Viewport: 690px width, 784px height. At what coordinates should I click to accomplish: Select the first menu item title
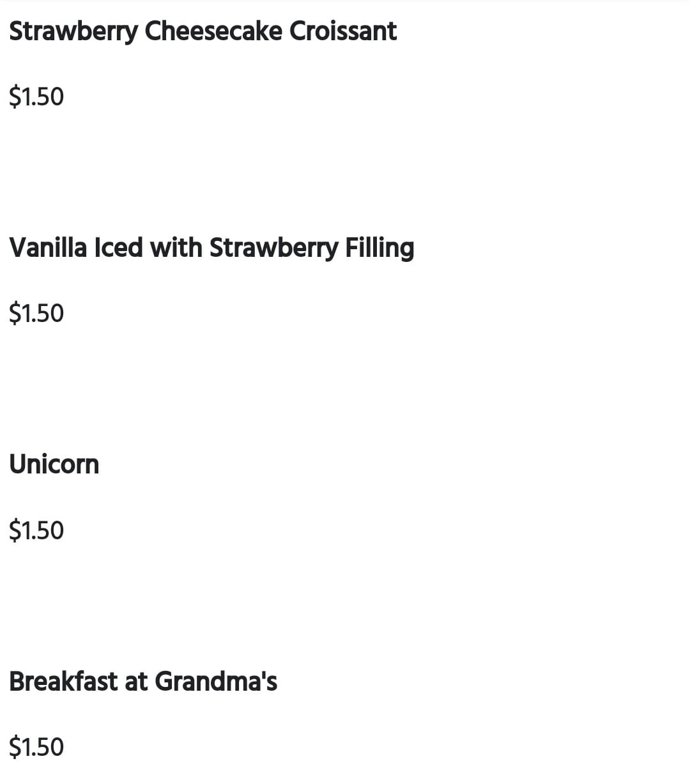point(203,31)
